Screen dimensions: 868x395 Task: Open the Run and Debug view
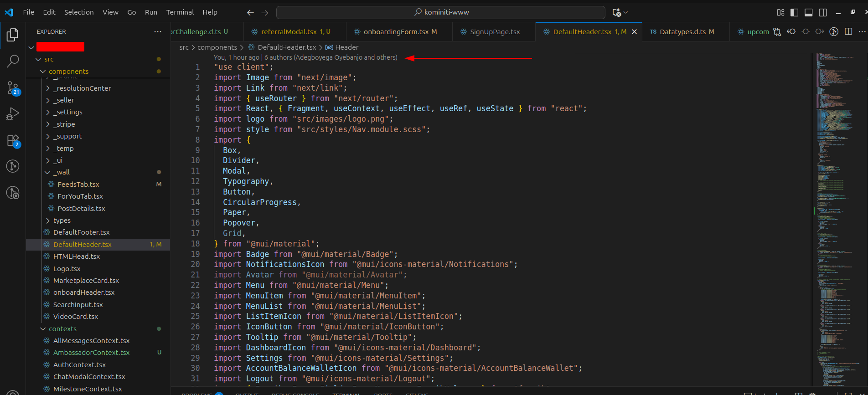(13, 114)
